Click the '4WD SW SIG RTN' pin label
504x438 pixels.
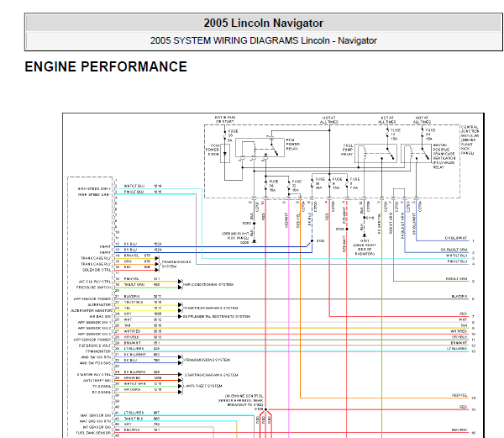tap(96, 357)
